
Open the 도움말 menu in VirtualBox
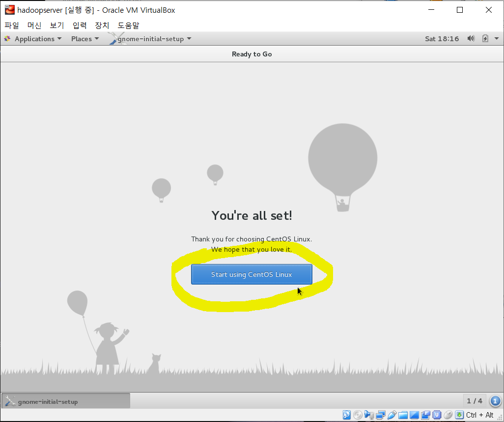point(128,25)
